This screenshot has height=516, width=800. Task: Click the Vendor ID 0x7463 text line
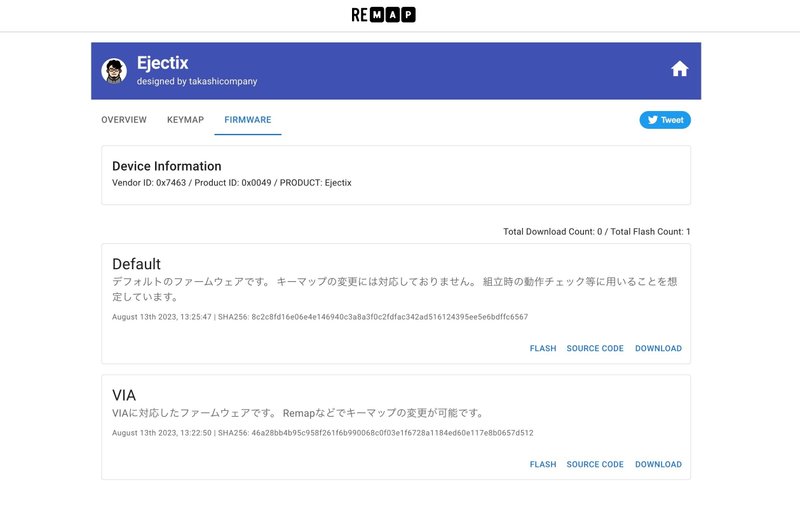pyautogui.click(x=232, y=183)
